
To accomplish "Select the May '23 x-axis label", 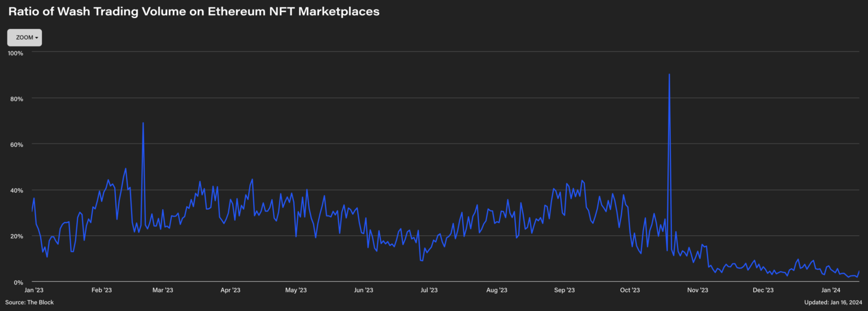I will pos(296,290).
